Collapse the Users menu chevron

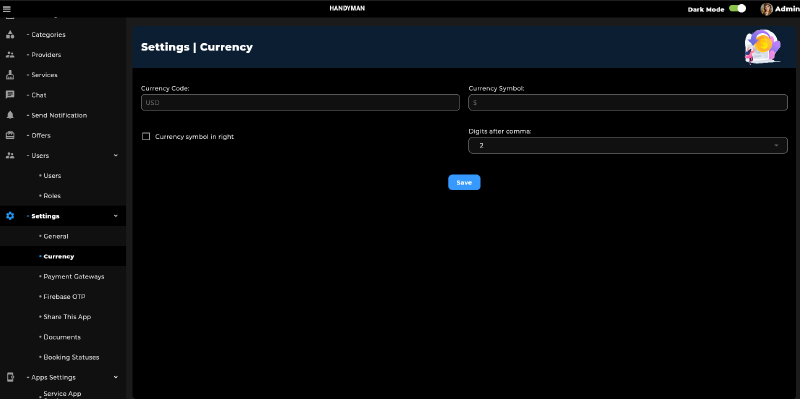(x=115, y=156)
